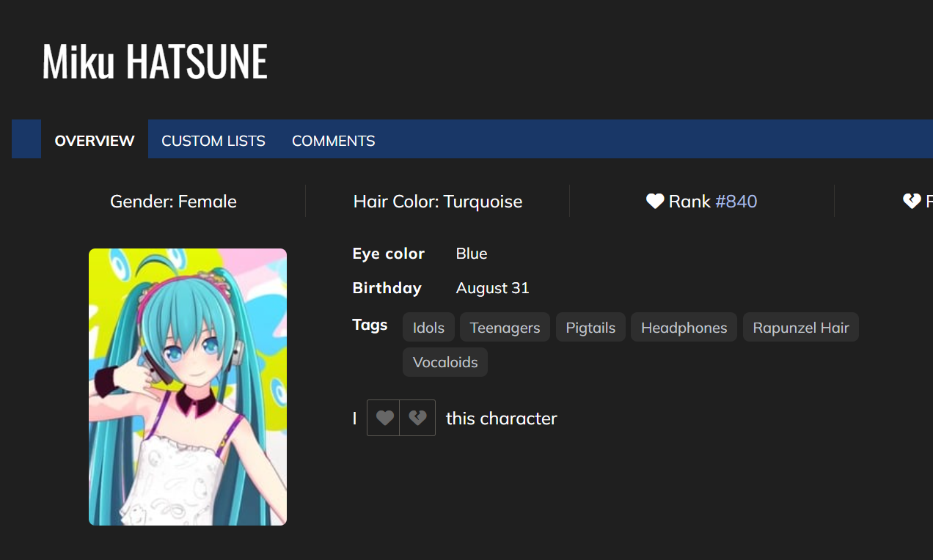Screen dimensions: 933x560
Task: Click the broken heart icon in stats bar
Action: point(912,201)
